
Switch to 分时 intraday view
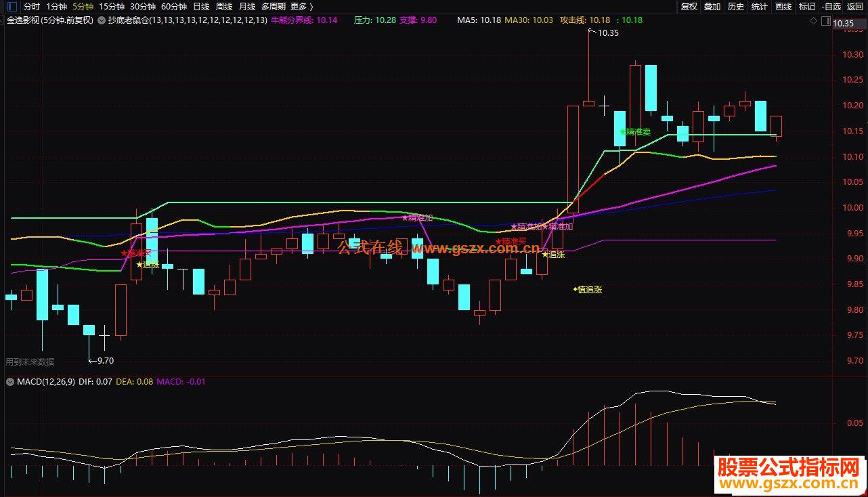pos(32,7)
